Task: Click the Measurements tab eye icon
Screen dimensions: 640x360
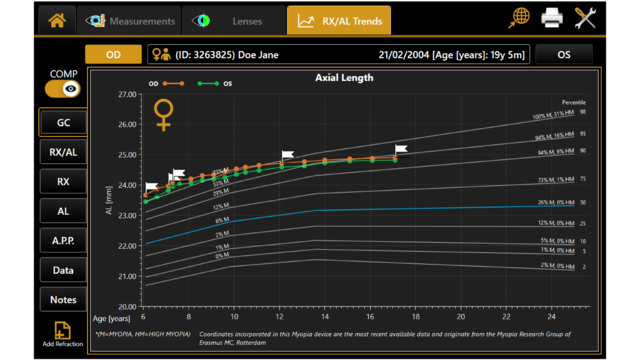Action: (x=96, y=20)
